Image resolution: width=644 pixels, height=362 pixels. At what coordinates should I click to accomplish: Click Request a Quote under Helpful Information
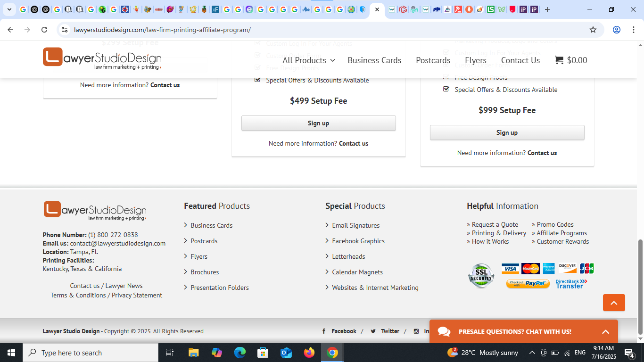tap(495, 224)
